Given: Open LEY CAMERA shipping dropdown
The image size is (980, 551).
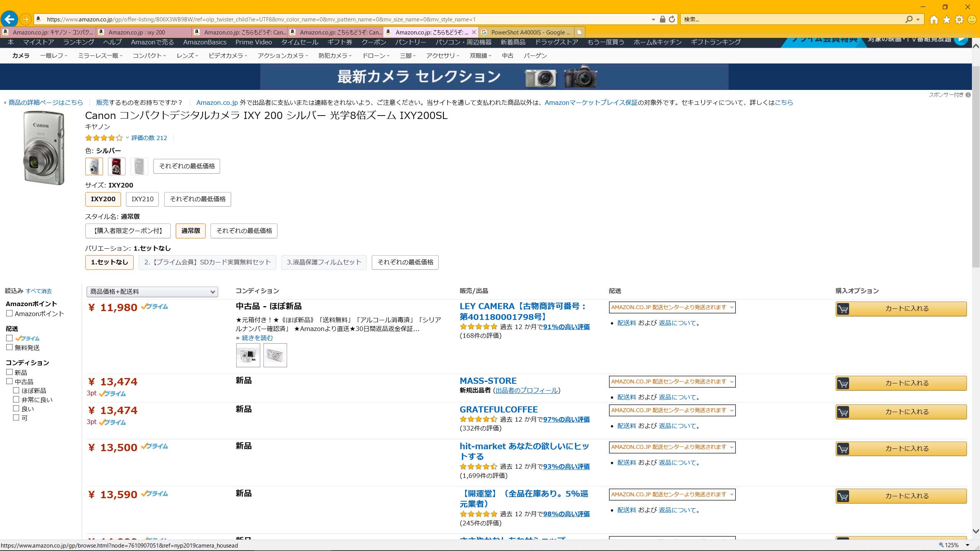Looking at the screenshot, I should [x=672, y=307].
